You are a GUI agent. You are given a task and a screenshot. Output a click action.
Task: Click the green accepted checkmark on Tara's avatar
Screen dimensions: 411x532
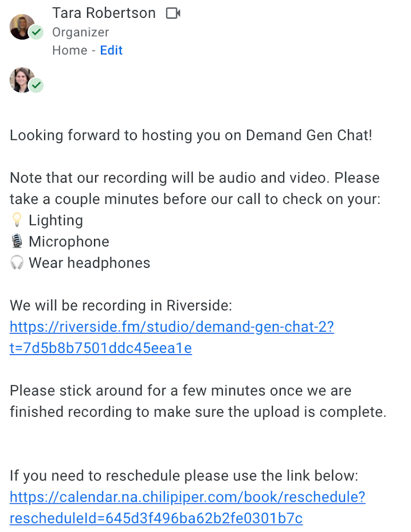click(37, 33)
